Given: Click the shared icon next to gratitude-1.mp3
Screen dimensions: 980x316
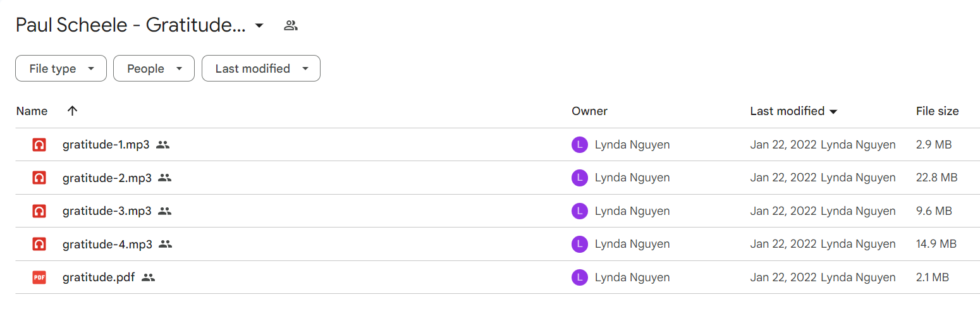Looking at the screenshot, I should tap(163, 145).
